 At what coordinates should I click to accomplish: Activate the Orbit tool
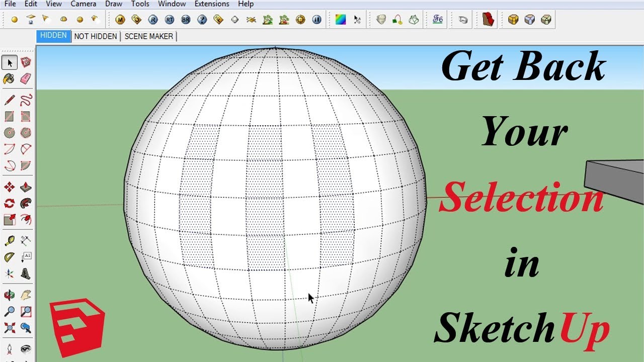10,295
